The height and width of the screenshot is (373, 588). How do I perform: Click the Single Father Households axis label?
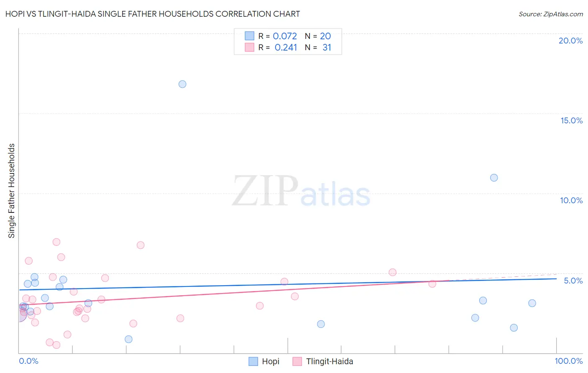click(11, 191)
